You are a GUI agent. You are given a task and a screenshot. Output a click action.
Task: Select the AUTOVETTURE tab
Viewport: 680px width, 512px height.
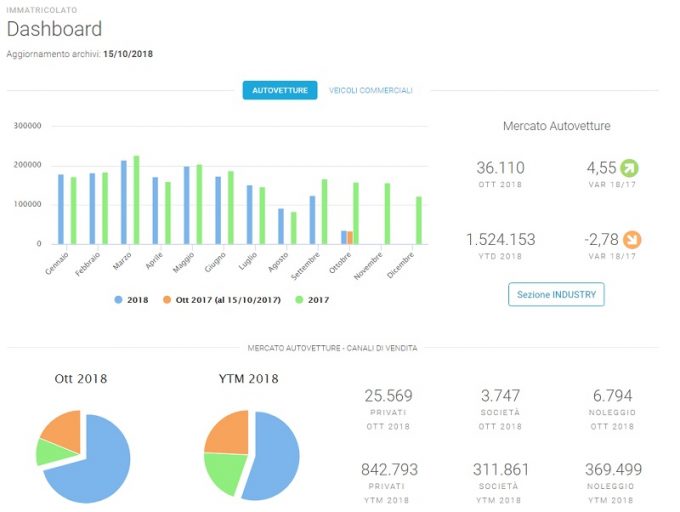tap(280, 90)
